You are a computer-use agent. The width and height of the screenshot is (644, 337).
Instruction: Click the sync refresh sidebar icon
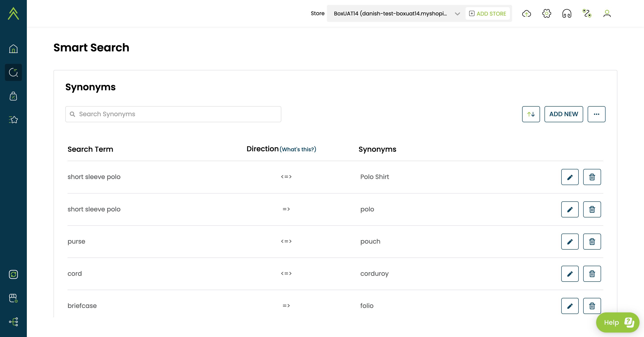pyautogui.click(x=13, y=274)
